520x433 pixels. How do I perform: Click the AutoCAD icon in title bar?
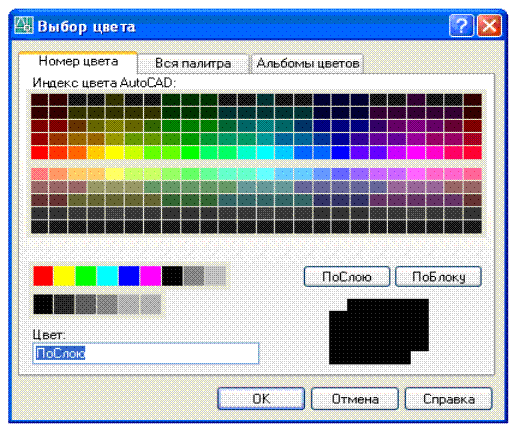click(24, 25)
